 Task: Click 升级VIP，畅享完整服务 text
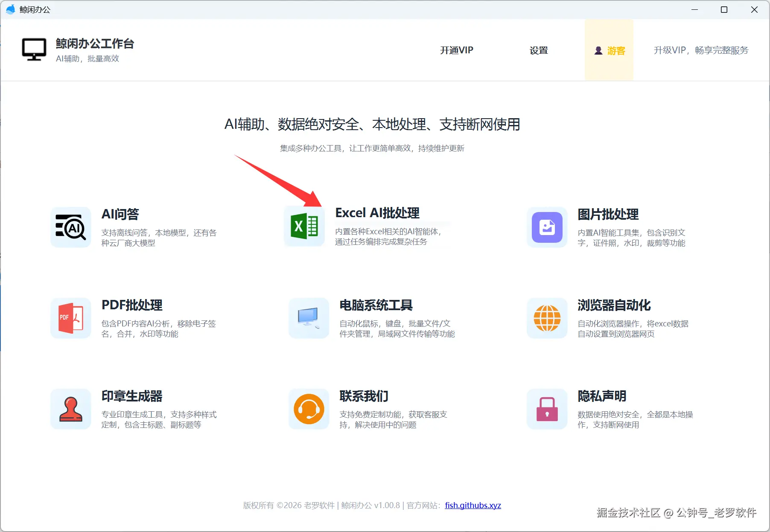pos(701,50)
